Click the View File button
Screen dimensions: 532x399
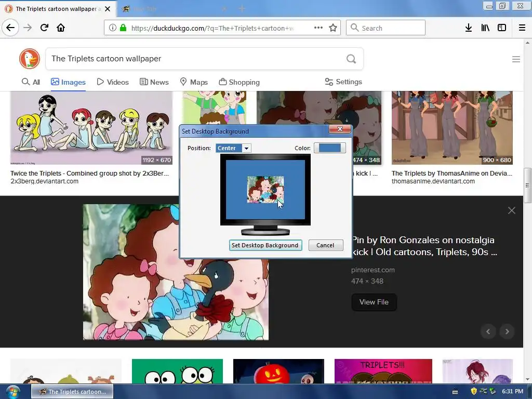(x=374, y=302)
